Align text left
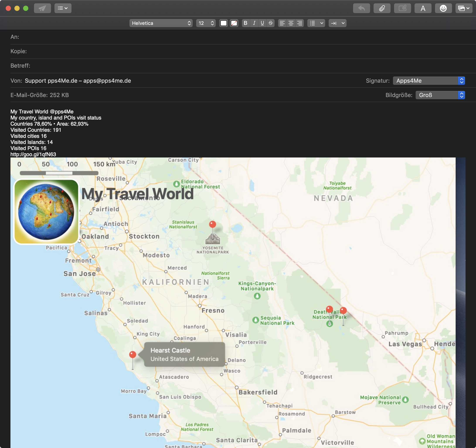 (282, 23)
